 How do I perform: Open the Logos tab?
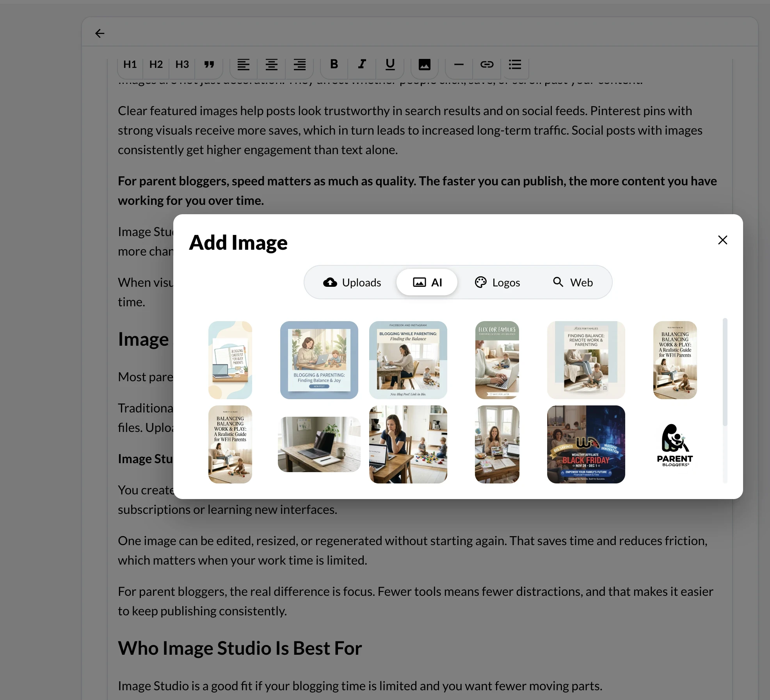pos(498,282)
